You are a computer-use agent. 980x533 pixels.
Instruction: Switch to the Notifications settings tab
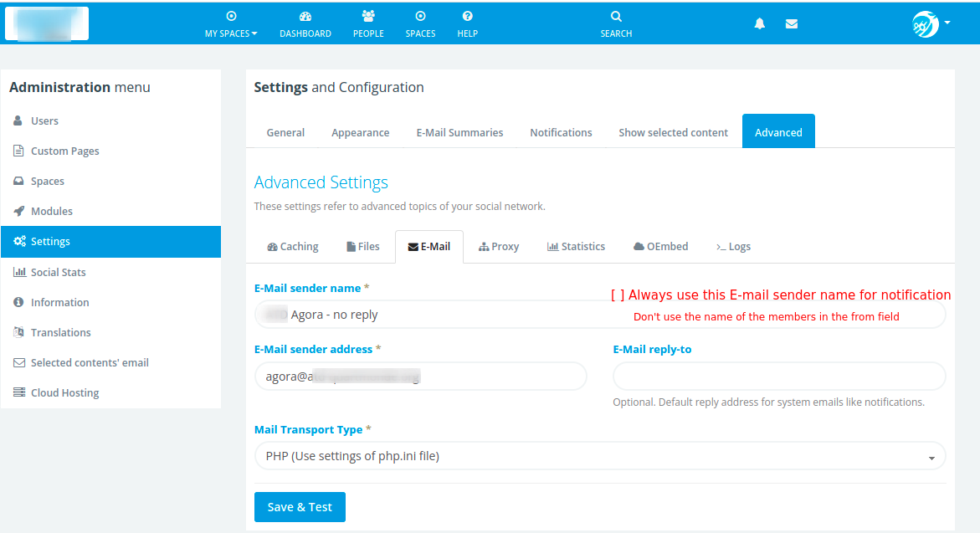561,132
